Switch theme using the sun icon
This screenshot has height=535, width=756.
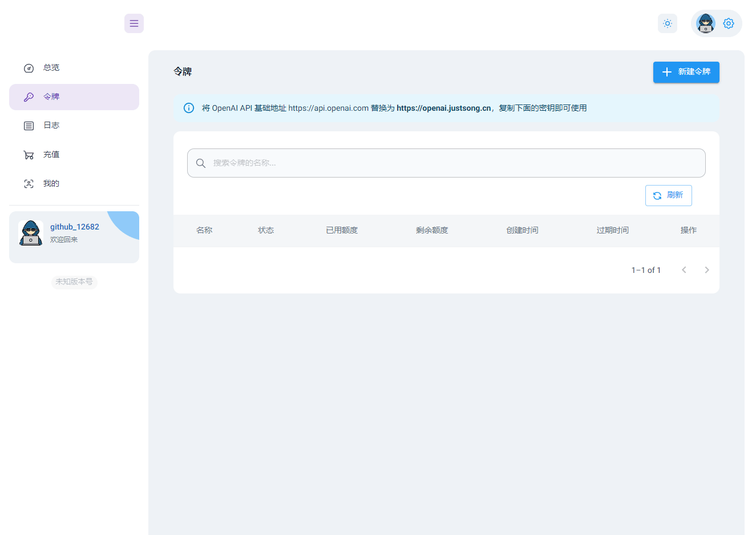pyautogui.click(x=667, y=23)
